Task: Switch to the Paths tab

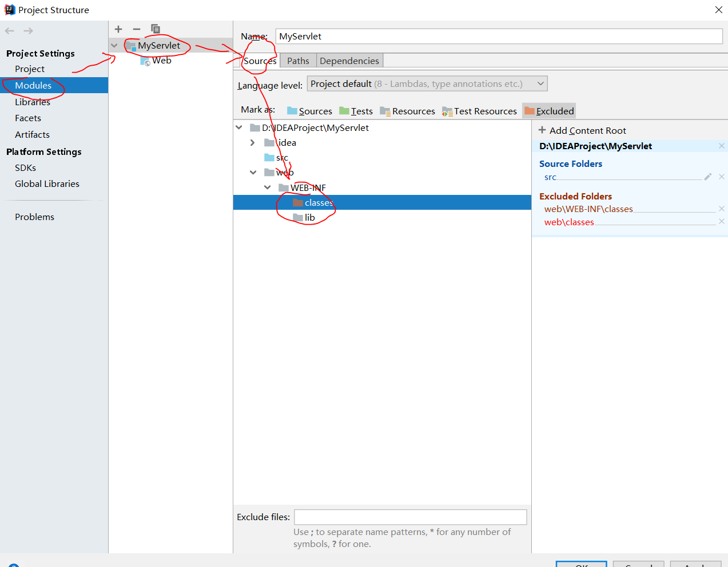Action: pyautogui.click(x=298, y=61)
